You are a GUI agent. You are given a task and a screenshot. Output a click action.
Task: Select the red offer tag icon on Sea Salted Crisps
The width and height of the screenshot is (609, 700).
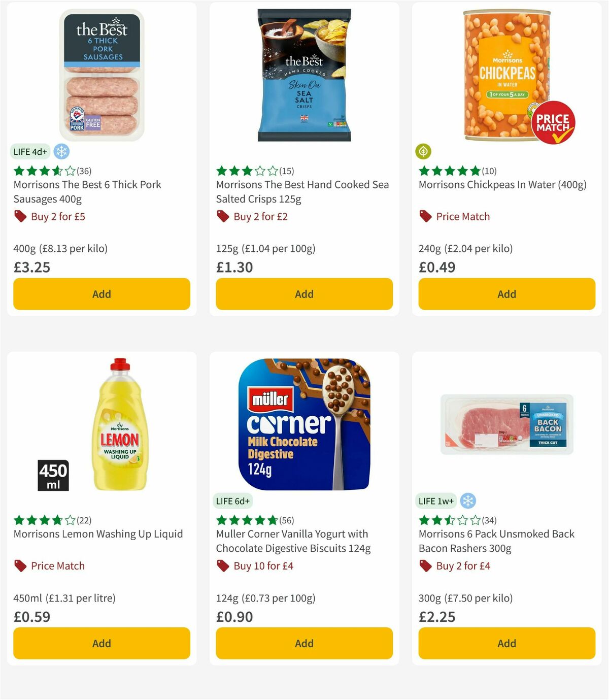[x=222, y=216]
